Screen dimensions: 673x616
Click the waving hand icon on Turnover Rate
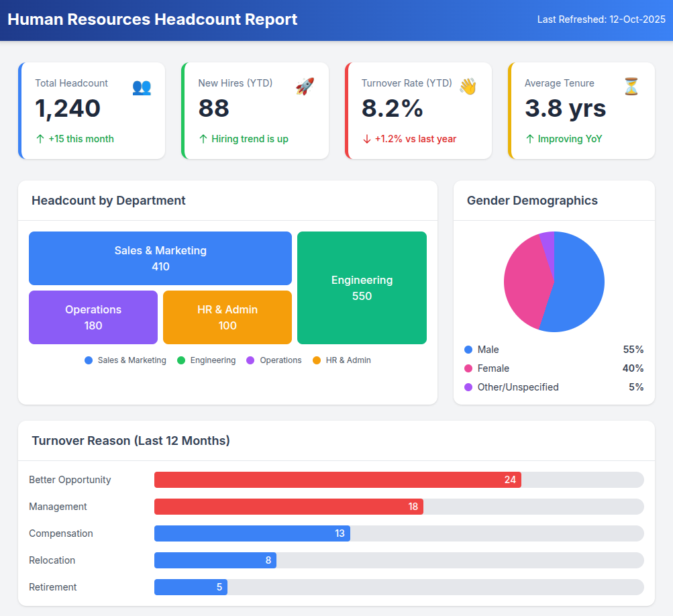(468, 87)
